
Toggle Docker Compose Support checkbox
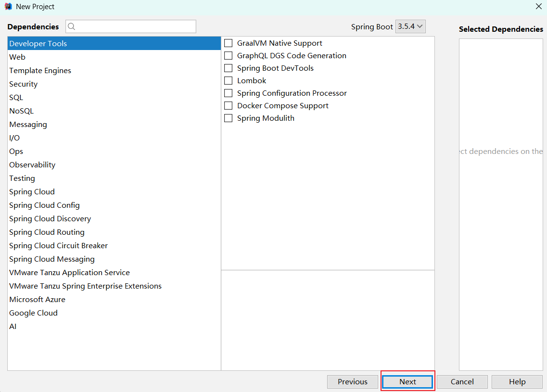pos(228,106)
